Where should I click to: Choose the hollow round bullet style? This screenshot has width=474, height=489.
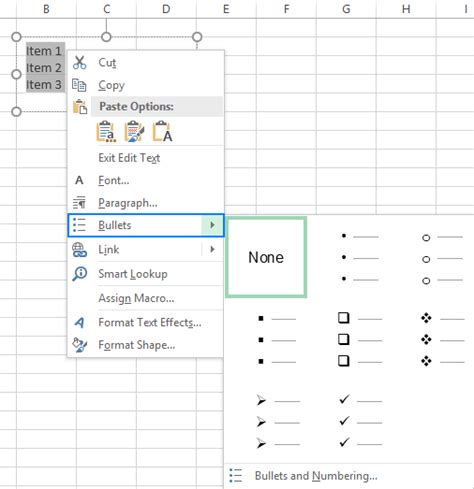coord(442,259)
